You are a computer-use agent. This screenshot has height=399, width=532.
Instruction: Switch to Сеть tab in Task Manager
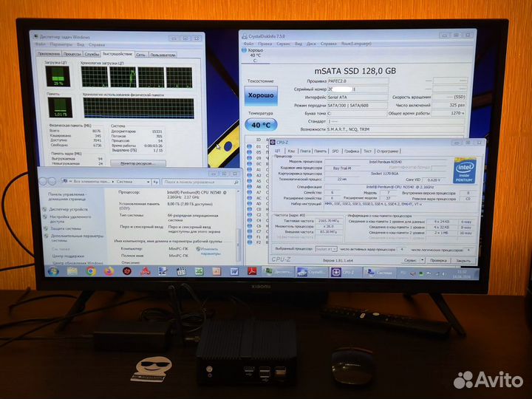[x=141, y=54]
